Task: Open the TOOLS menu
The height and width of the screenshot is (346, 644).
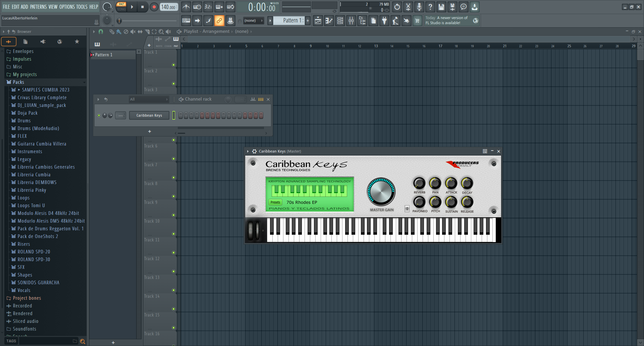Action: pos(82,7)
